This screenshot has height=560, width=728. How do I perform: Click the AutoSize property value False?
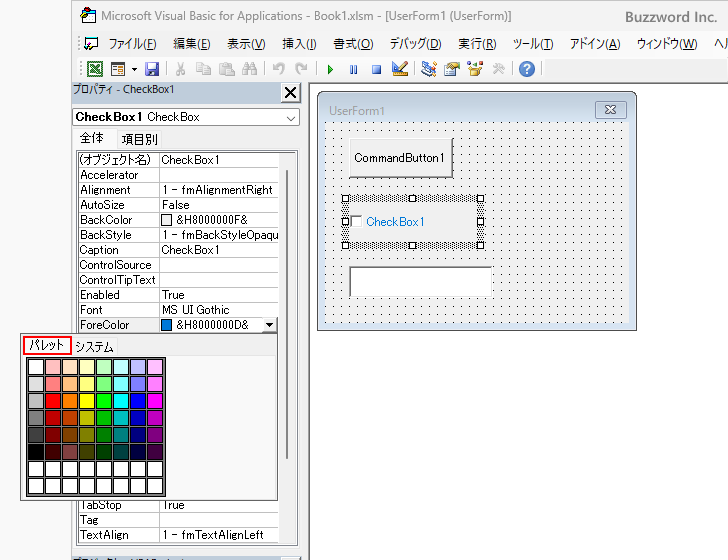(219, 205)
